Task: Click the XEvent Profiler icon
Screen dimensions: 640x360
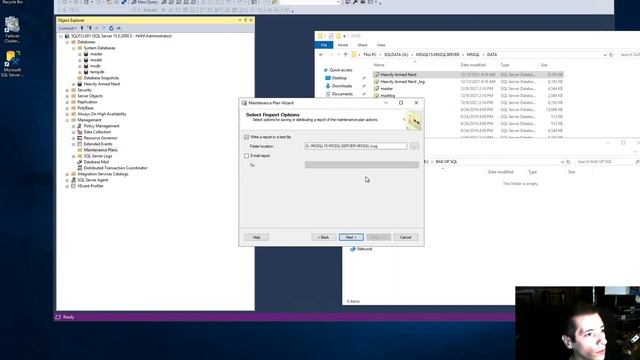Action: click(x=73, y=186)
